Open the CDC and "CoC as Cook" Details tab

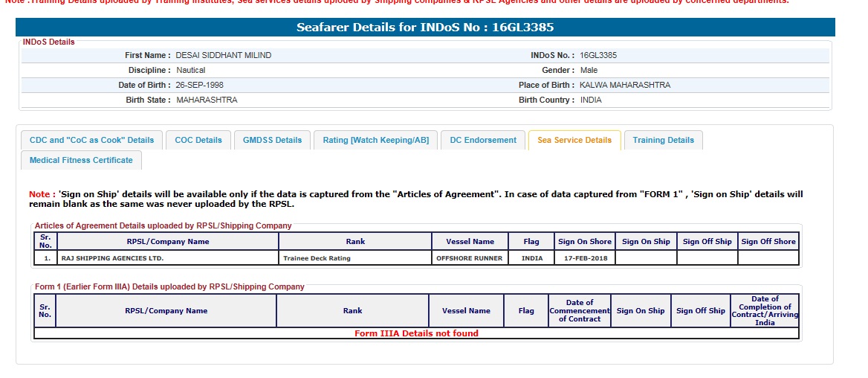tap(91, 140)
